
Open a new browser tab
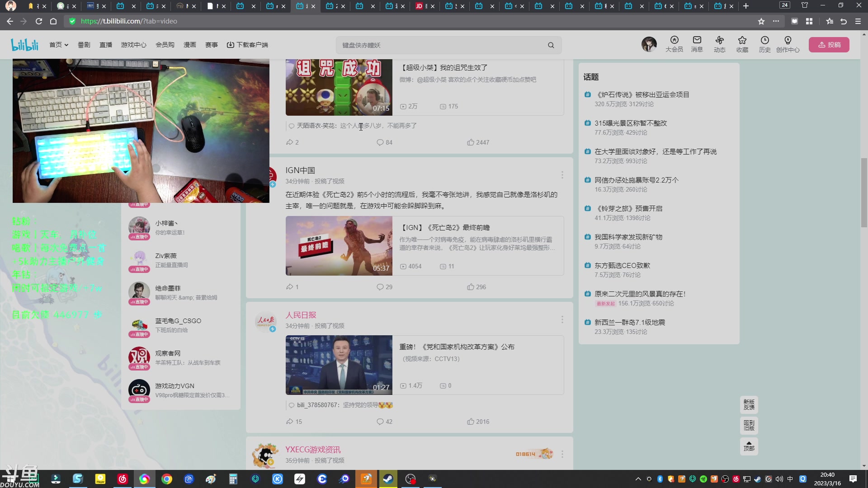click(x=746, y=6)
